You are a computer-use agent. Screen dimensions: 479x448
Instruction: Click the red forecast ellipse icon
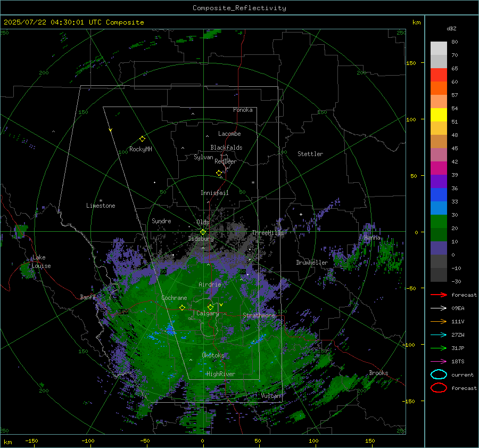(439, 388)
